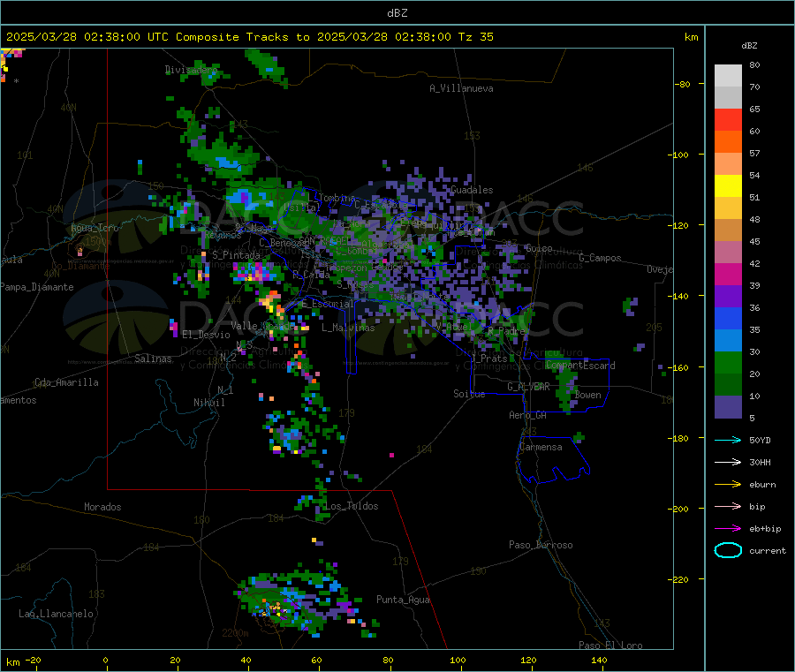Click the pink bip arrow in legend
This screenshot has width=795, height=672.
[728, 506]
